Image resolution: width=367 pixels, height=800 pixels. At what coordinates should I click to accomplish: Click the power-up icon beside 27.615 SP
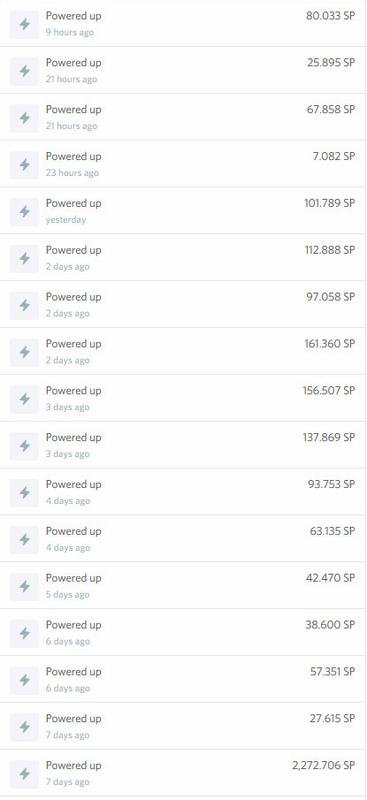coord(24,728)
